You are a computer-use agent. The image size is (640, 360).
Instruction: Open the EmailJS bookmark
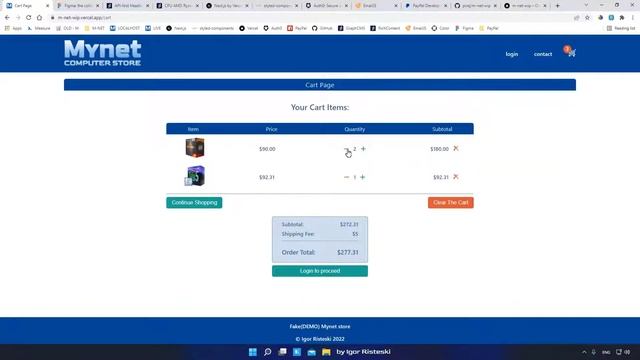coord(416,28)
